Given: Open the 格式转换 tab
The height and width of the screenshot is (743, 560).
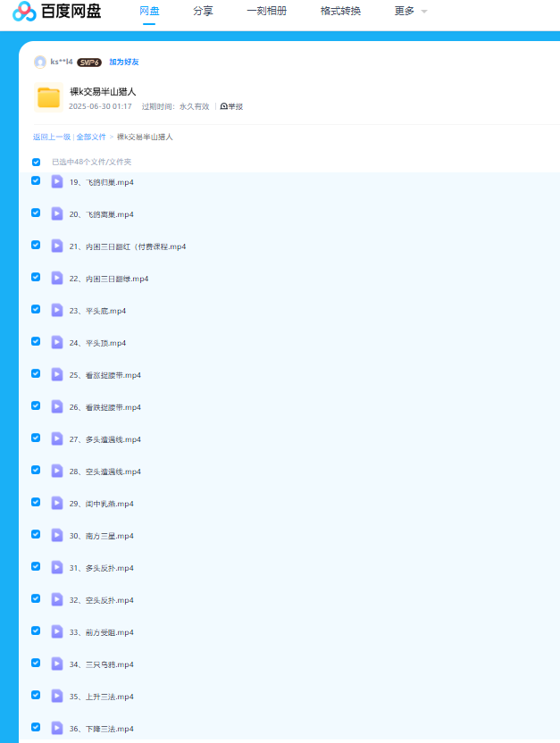Looking at the screenshot, I should 340,12.
